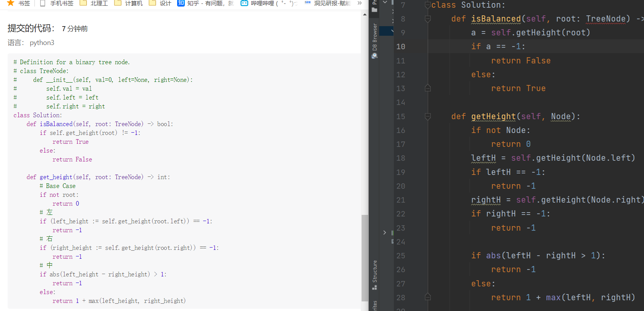Click '7 分钟前' timestamp text
This screenshot has height=311, width=644.
point(75,29)
